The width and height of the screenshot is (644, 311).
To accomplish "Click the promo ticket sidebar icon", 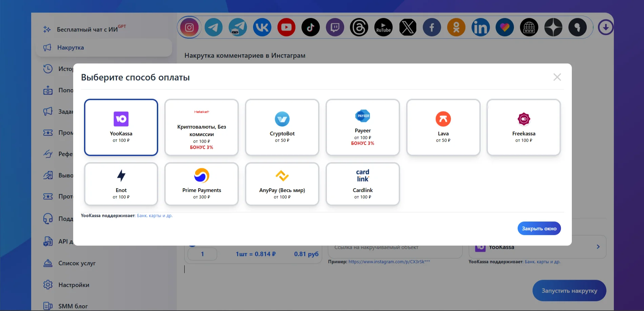I will [48, 133].
